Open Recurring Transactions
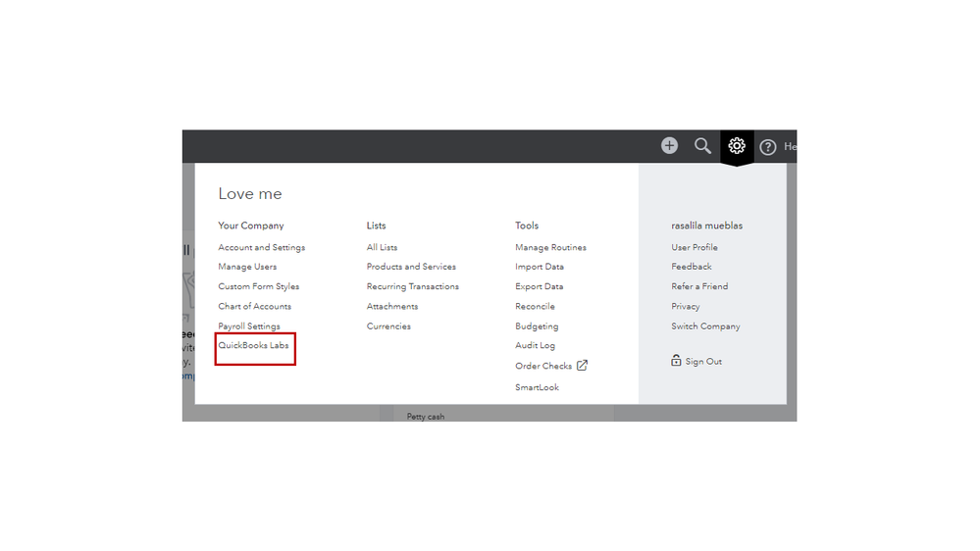Viewport: 980px width, 551px height. point(412,286)
